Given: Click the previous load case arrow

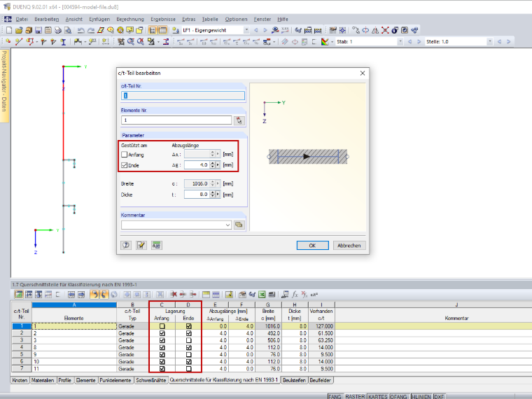Looking at the screenshot, I should pos(256,30).
